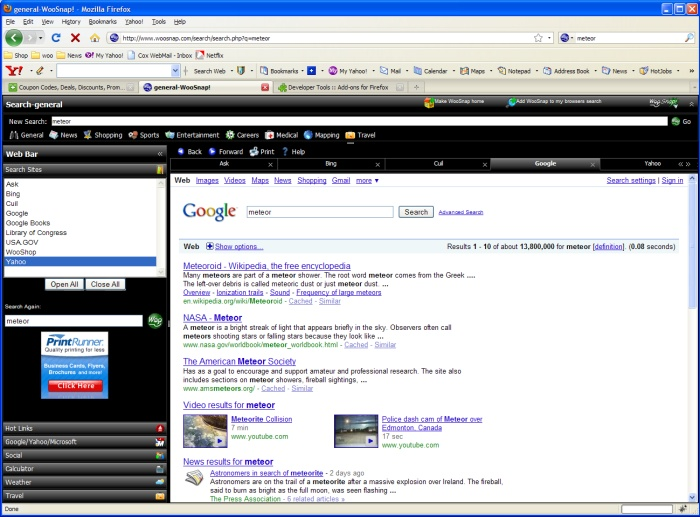
Task: Select the Mapping search category
Action: click(x=321, y=135)
